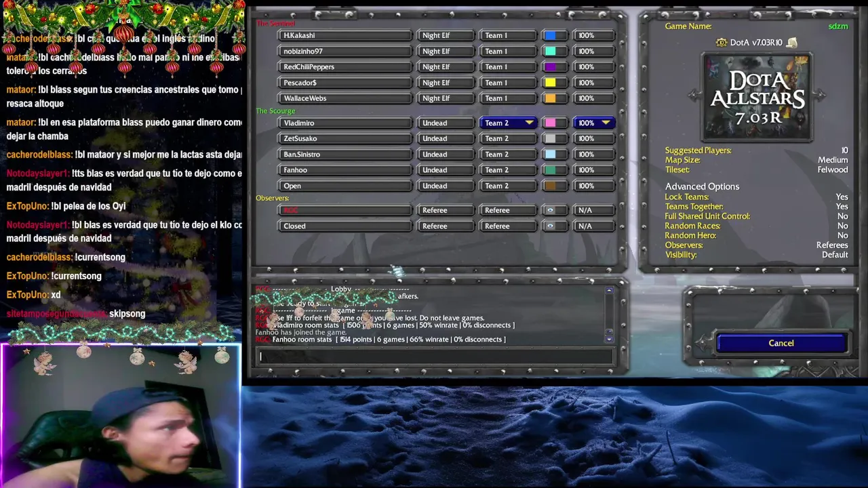The height and width of the screenshot is (488, 868).
Task: Click the Observers value "Referees"
Action: (832, 245)
